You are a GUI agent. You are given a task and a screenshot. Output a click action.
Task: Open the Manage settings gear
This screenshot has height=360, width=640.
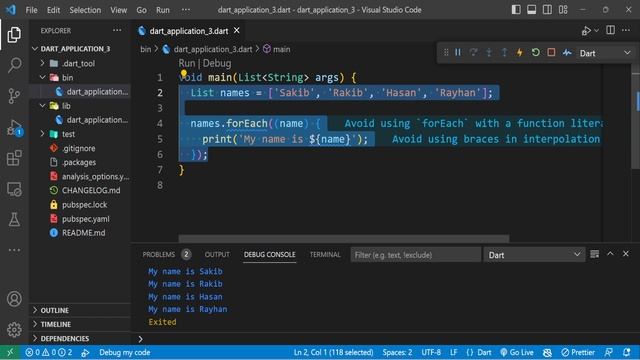[x=14, y=329]
